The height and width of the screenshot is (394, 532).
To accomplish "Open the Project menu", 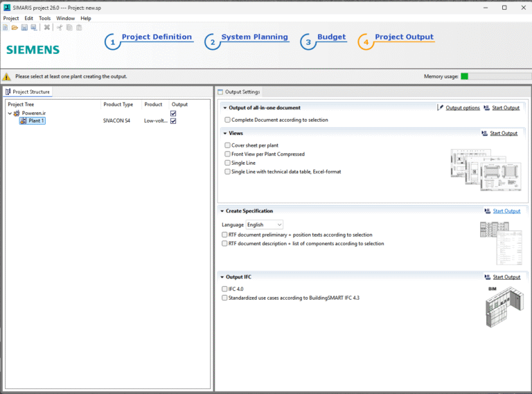I will click(x=11, y=18).
